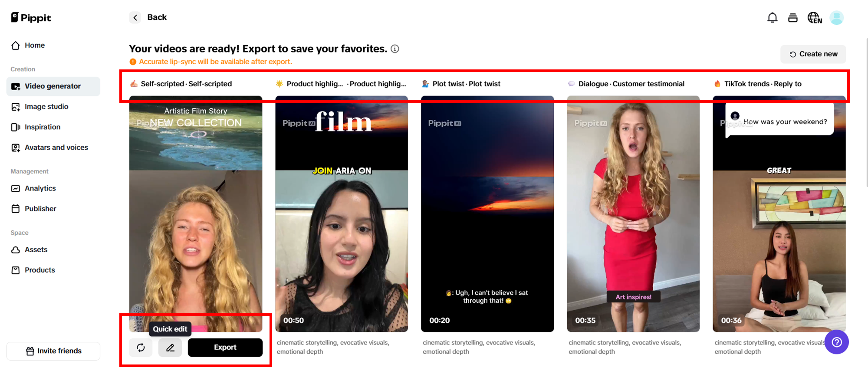Image resolution: width=868 pixels, height=371 pixels.
Task: Open the credits stack icon
Action: pyautogui.click(x=792, y=18)
